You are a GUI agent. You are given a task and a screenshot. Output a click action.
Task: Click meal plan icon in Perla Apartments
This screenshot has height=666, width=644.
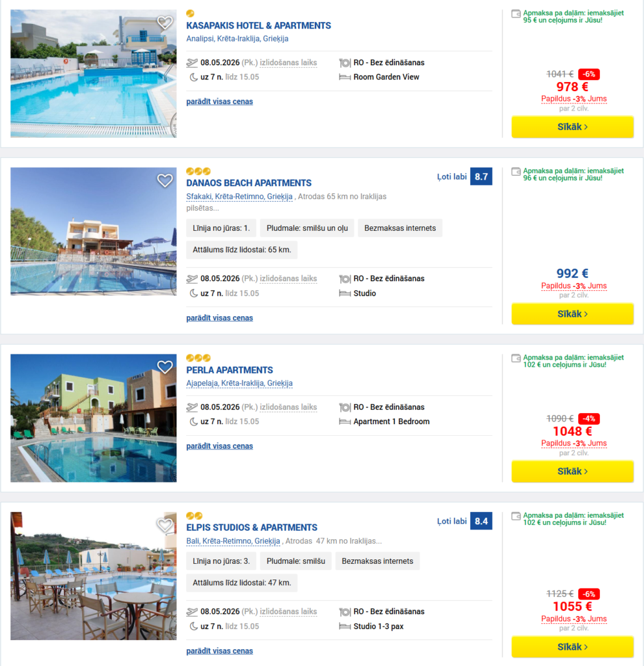click(x=345, y=407)
